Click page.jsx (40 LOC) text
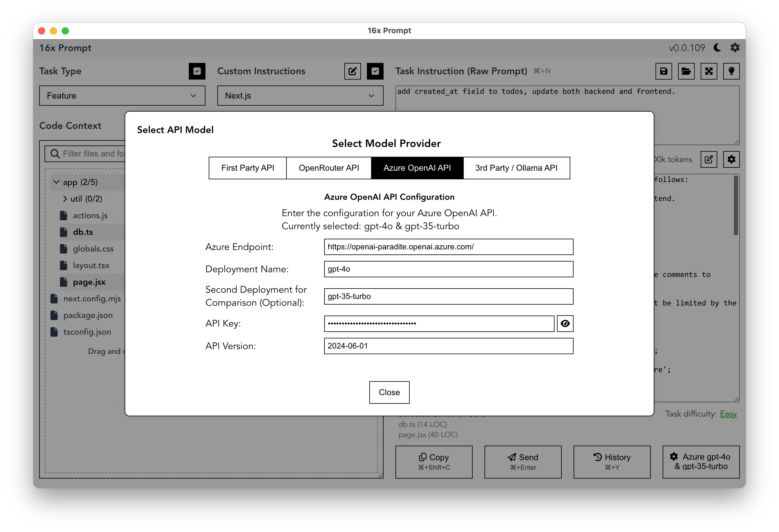The height and width of the screenshot is (532, 779). (x=428, y=434)
